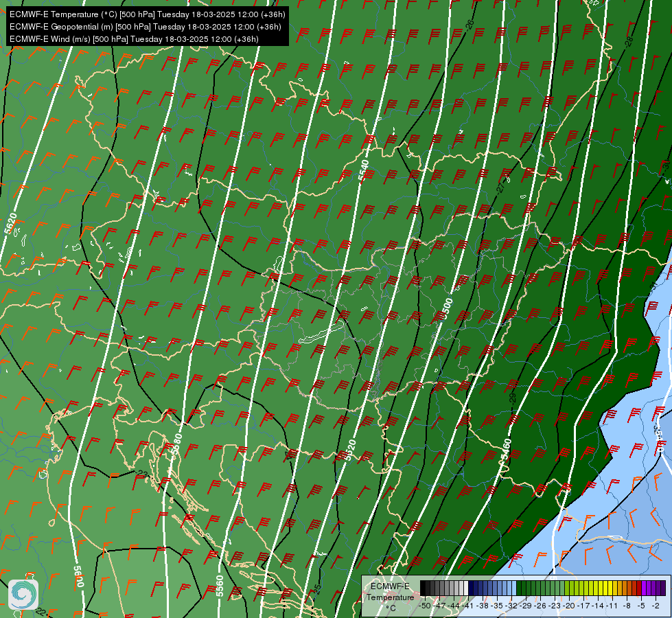Click the -5 value on the legend scale
Viewport: 672px width, 618px height.
point(642,606)
